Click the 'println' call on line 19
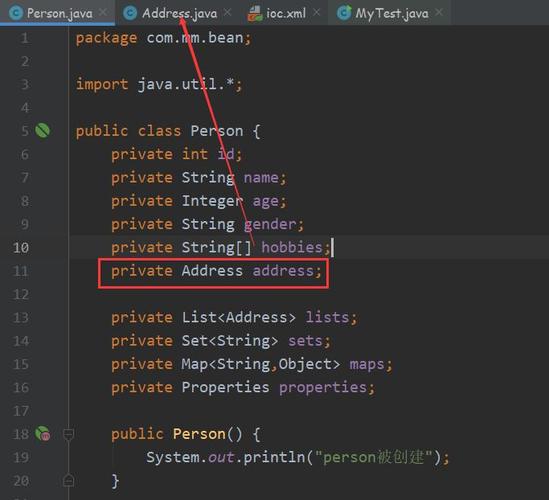Screen dimensions: 549x500 pyautogui.click(x=274, y=458)
